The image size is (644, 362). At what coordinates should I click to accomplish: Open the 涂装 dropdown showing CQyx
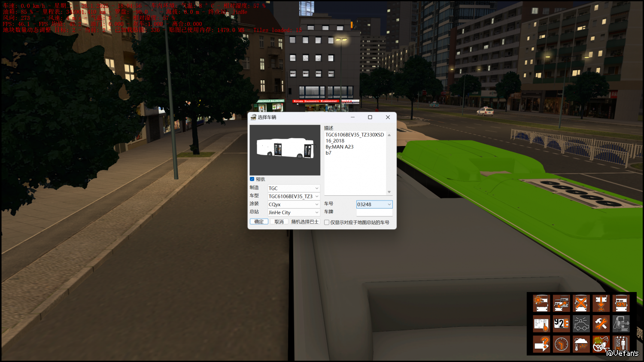coord(294,204)
